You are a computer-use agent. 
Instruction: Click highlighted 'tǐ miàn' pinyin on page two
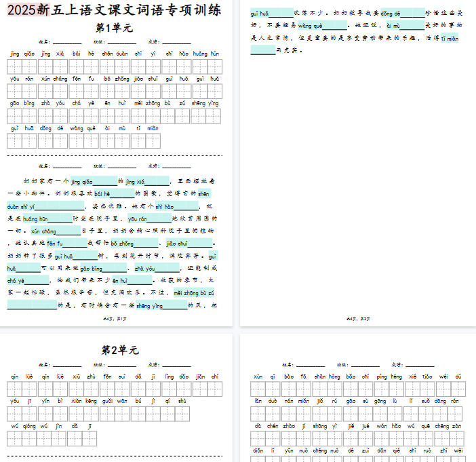pyautogui.click(x=450, y=39)
